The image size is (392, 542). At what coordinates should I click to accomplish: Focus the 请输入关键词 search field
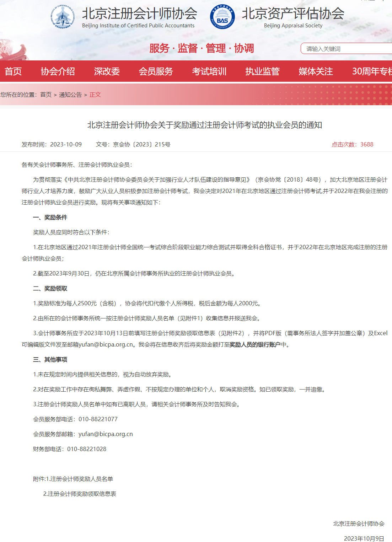click(347, 49)
